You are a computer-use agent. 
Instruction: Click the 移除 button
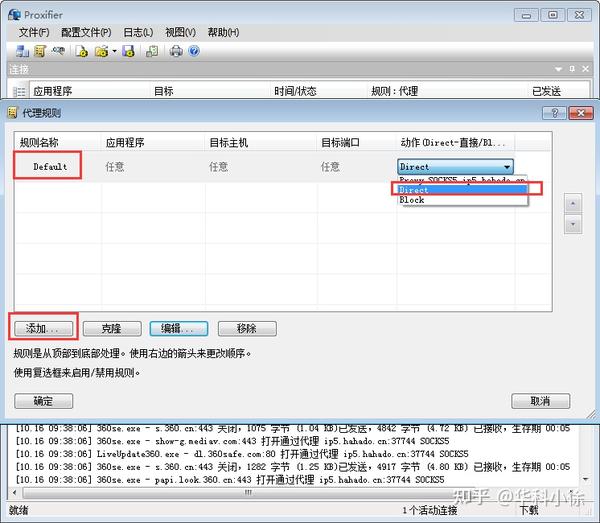click(247, 328)
